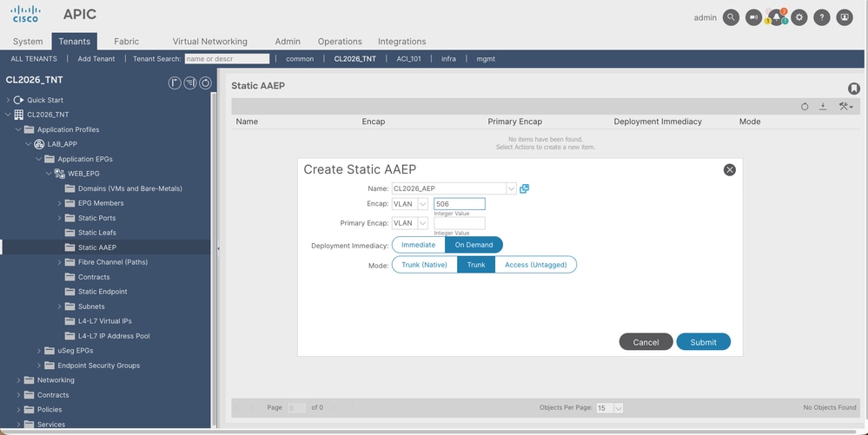868x435 pixels.
Task: Click the copy icon next to Name field
Action: pos(524,188)
